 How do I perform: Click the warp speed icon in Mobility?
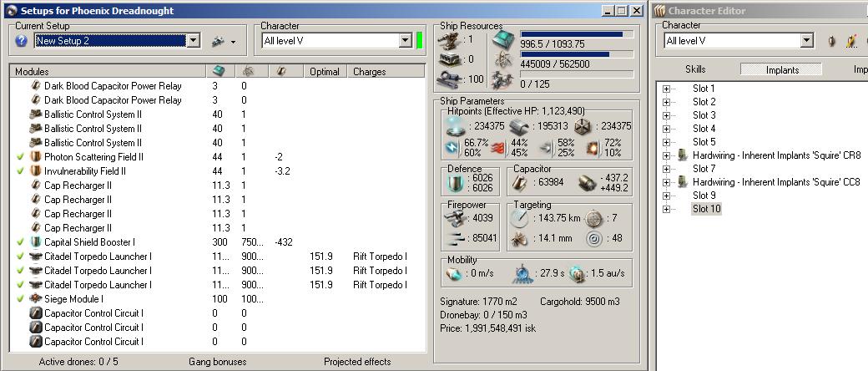coord(577,273)
